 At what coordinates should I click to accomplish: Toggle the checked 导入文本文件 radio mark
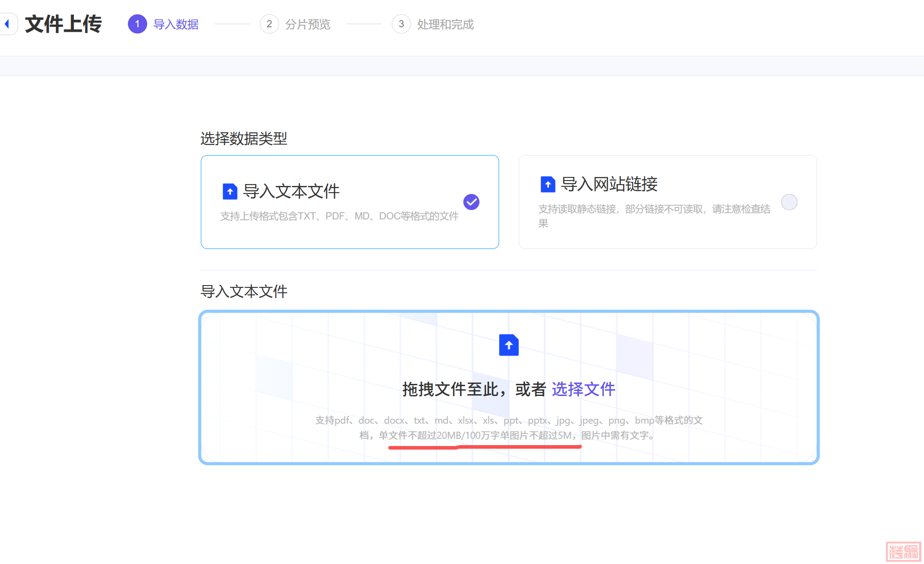pos(471,202)
